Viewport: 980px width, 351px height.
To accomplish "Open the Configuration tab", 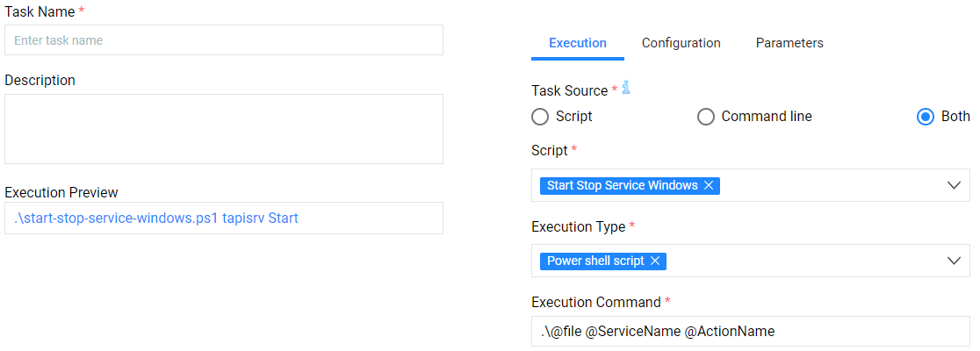I will click(681, 43).
